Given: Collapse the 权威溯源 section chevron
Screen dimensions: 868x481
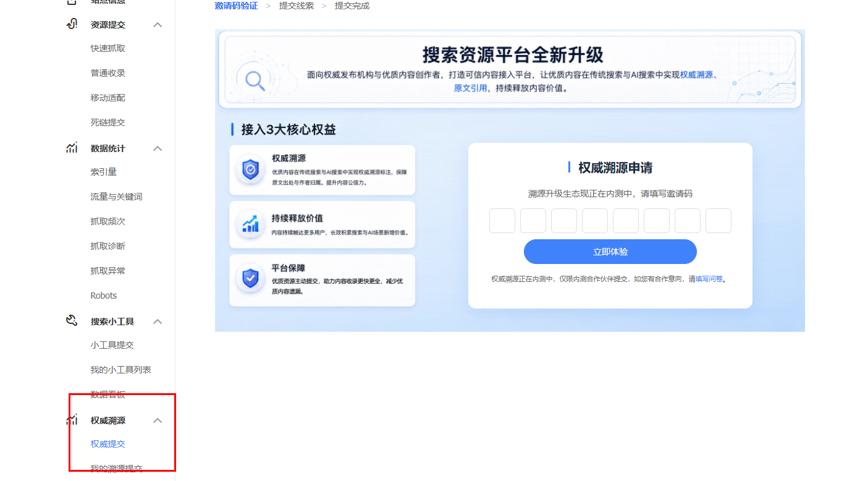Looking at the screenshot, I should coord(158,420).
